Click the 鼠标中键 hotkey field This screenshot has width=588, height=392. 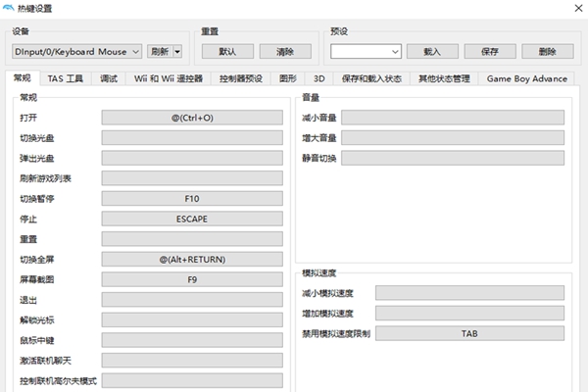click(x=192, y=340)
